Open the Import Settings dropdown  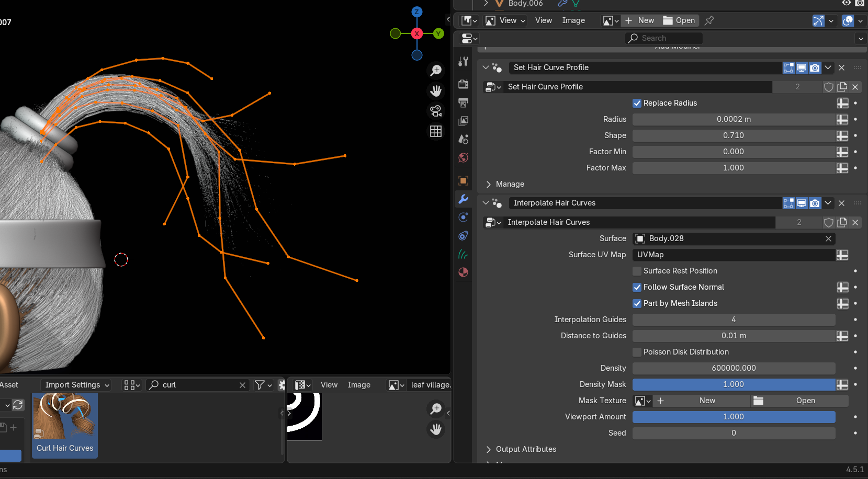point(77,385)
